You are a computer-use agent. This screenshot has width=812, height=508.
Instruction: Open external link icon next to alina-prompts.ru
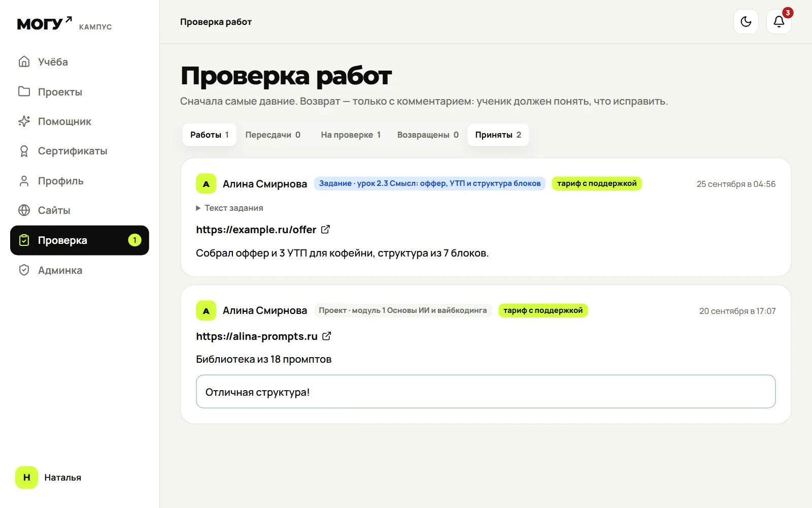(x=327, y=336)
